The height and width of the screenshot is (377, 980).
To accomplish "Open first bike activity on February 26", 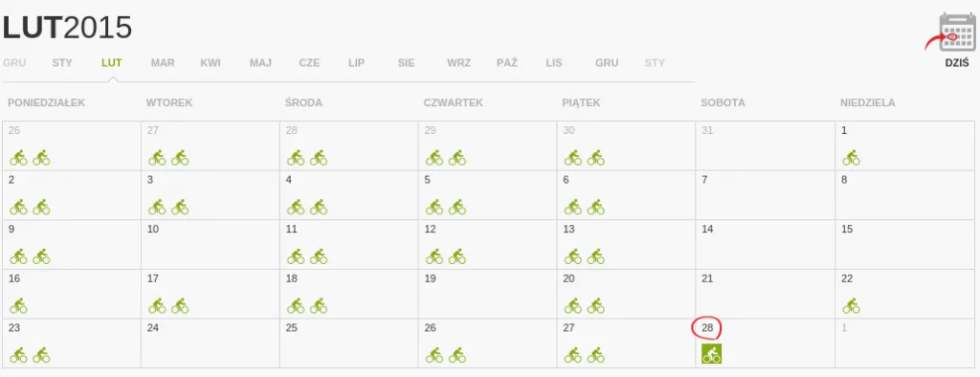I will click(434, 355).
